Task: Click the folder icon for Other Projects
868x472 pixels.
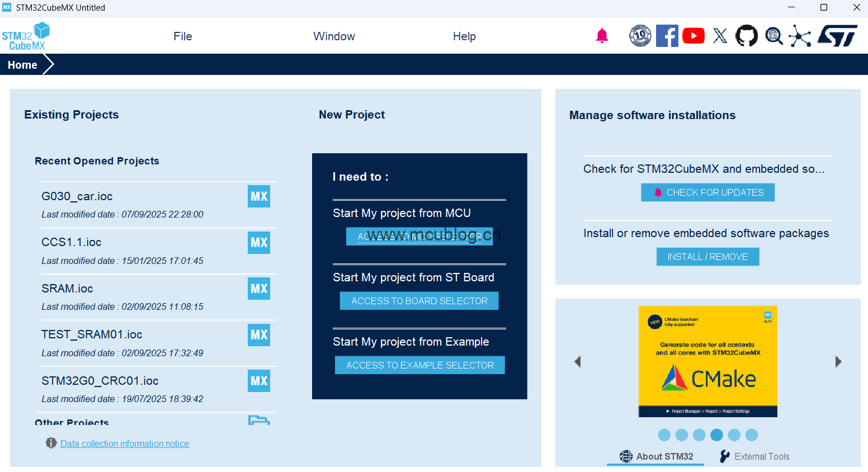Action: tap(259, 420)
